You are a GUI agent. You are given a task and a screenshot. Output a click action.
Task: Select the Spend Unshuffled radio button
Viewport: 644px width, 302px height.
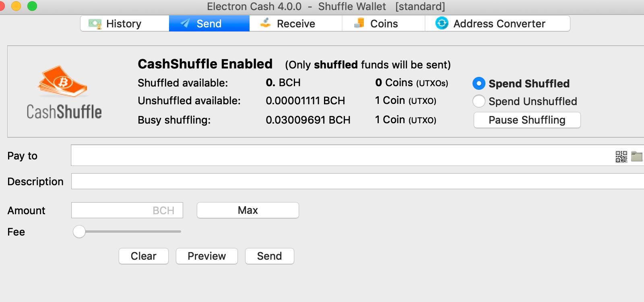coord(479,101)
